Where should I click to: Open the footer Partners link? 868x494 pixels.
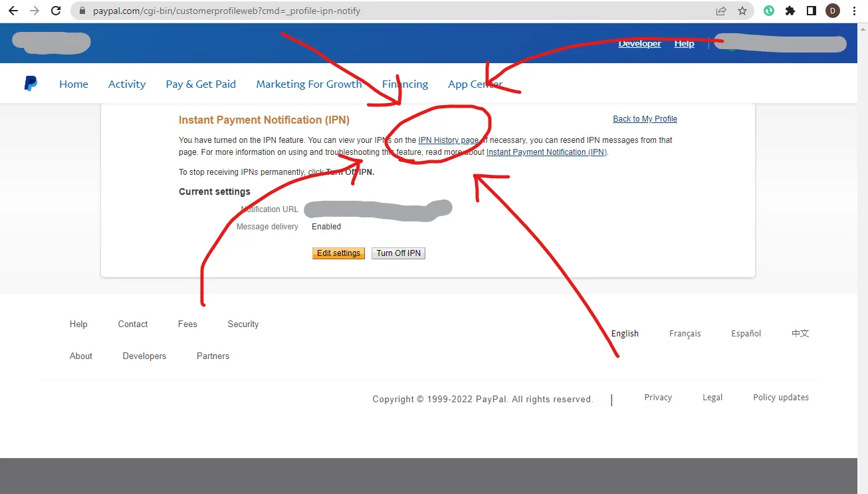coord(213,356)
